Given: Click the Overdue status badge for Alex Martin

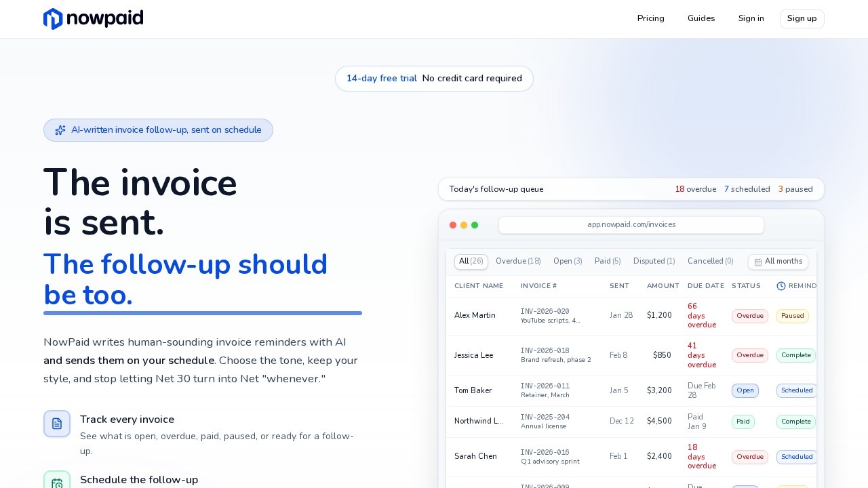Looking at the screenshot, I should click(750, 316).
